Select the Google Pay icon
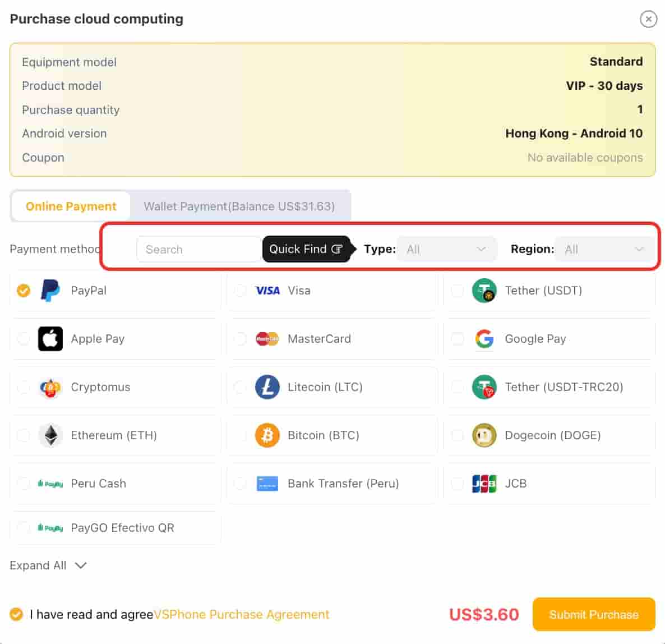Image resolution: width=665 pixels, height=644 pixels. click(x=484, y=339)
